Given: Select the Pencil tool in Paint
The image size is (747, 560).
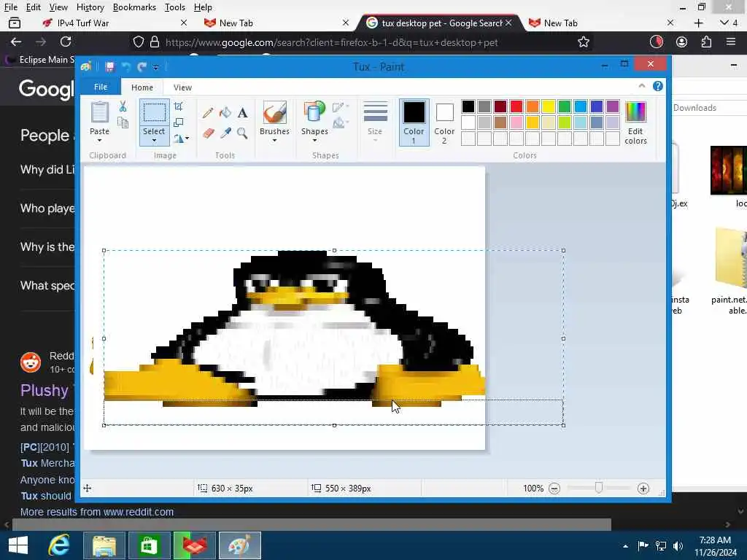Looking at the screenshot, I should coord(208,113).
